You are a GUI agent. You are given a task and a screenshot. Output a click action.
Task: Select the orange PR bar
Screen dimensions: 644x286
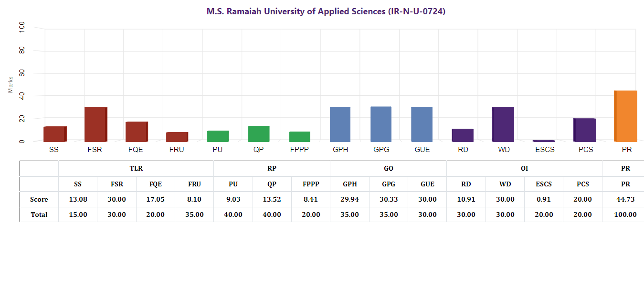[625, 116]
